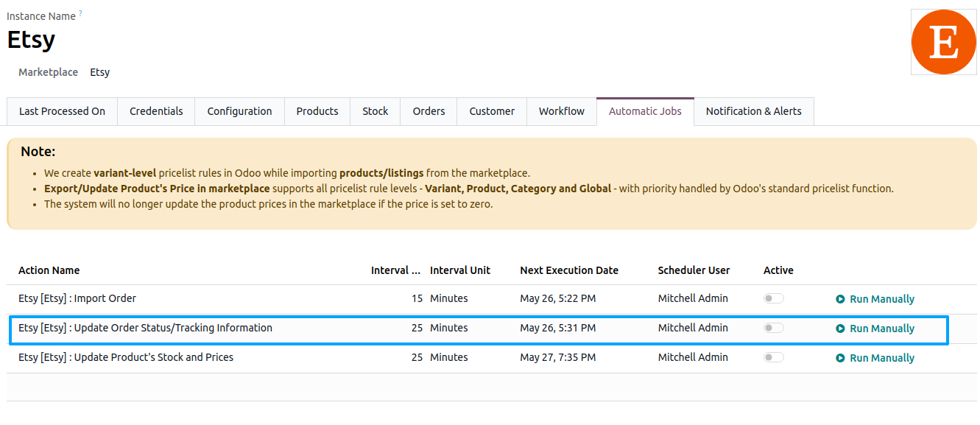Screen dimensions: 980x425
Task: Select the Automatic Jobs tab
Action: (x=645, y=111)
